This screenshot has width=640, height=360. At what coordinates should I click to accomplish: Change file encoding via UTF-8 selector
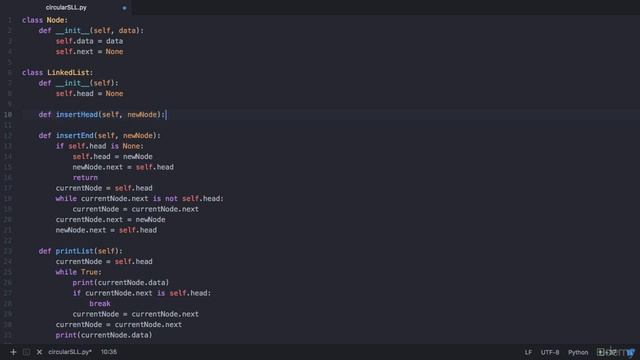(x=550, y=352)
